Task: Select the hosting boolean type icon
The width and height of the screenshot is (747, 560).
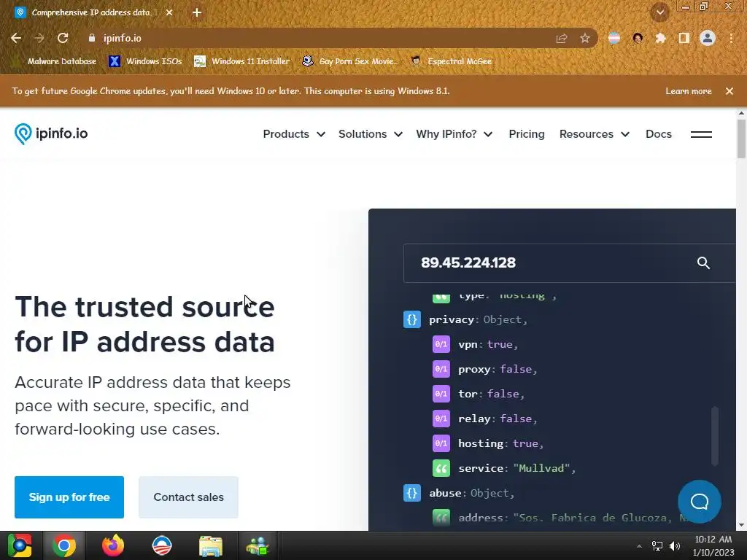Action: pyautogui.click(x=441, y=443)
